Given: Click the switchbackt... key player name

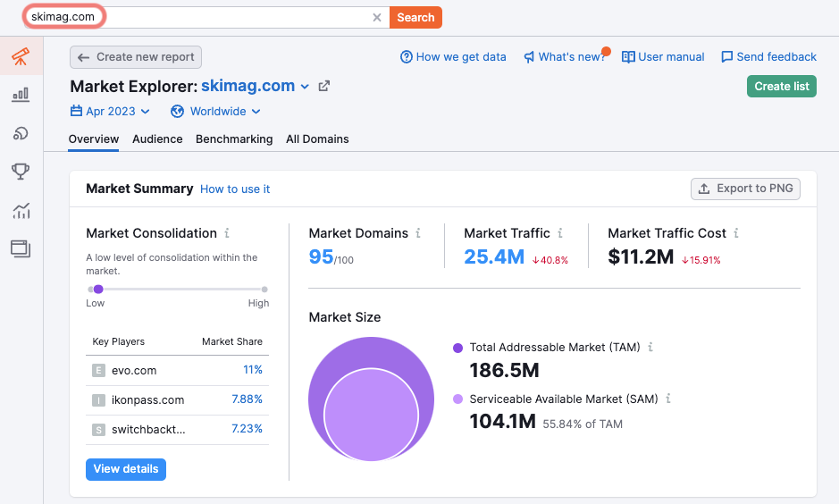Looking at the screenshot, I should (x=148, y=430).
